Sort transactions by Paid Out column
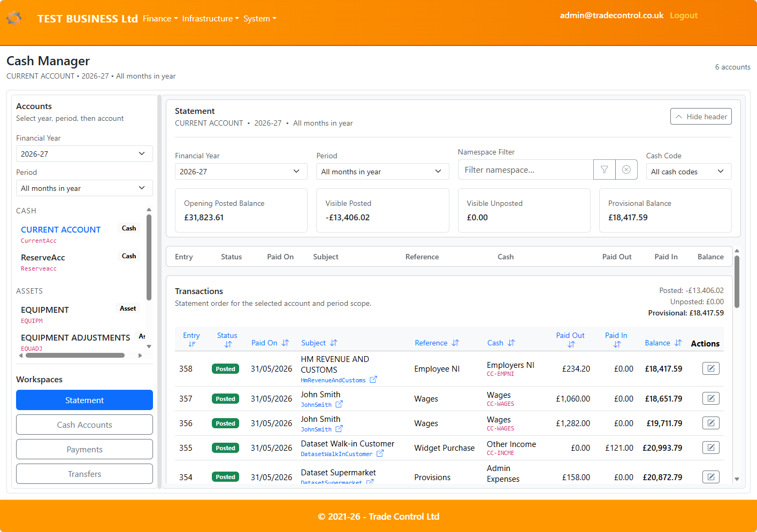 [570, 339]
